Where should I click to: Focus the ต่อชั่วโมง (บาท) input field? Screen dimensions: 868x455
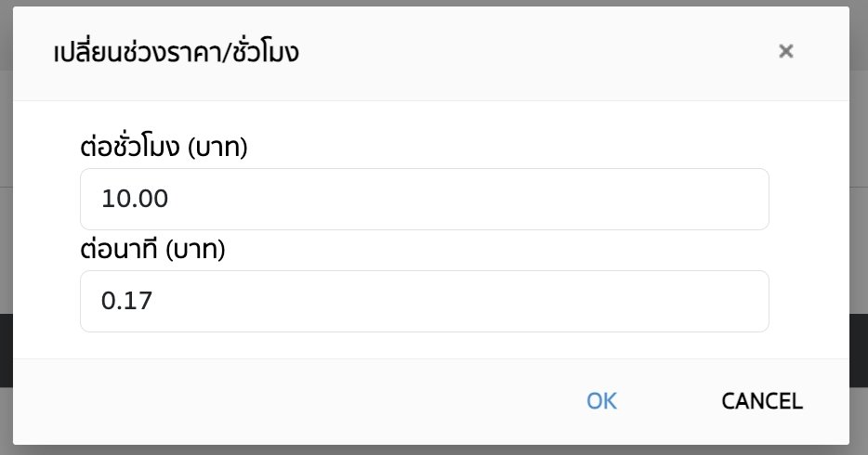pos(424,199)
